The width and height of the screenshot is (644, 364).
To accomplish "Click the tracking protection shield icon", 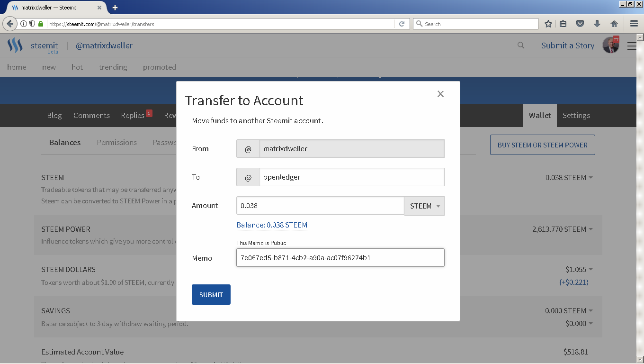I will (32, 24).
